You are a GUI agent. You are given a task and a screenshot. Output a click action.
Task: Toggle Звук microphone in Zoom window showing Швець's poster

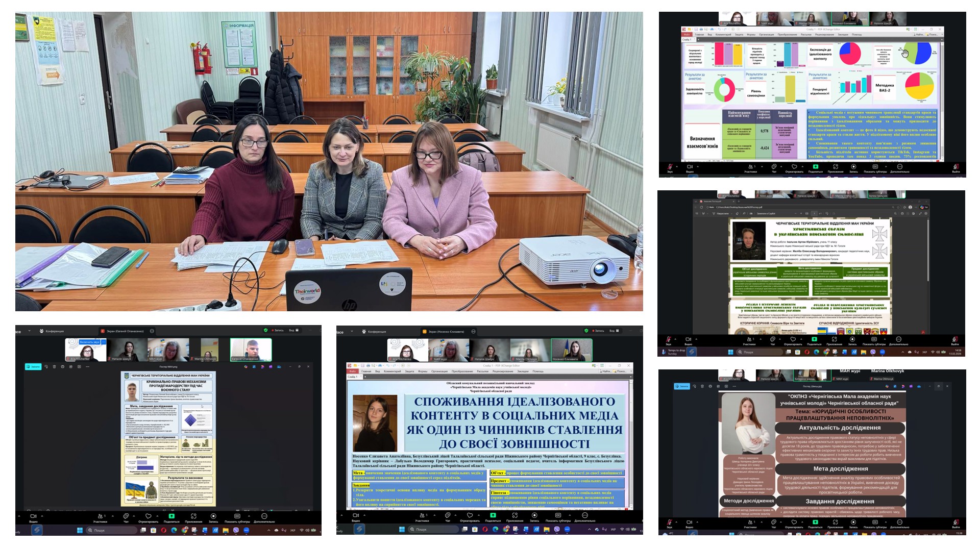pyautogui.click(x=669, y=522)
